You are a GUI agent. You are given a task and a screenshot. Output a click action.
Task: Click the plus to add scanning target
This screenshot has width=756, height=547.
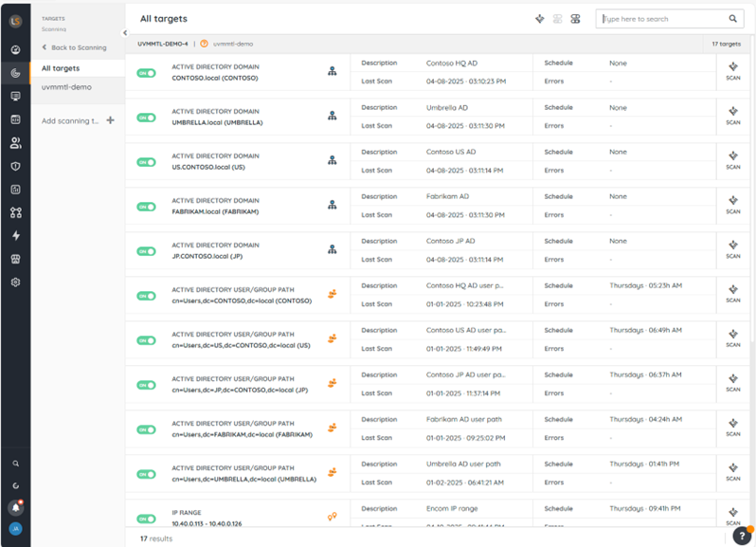point(111,120)
